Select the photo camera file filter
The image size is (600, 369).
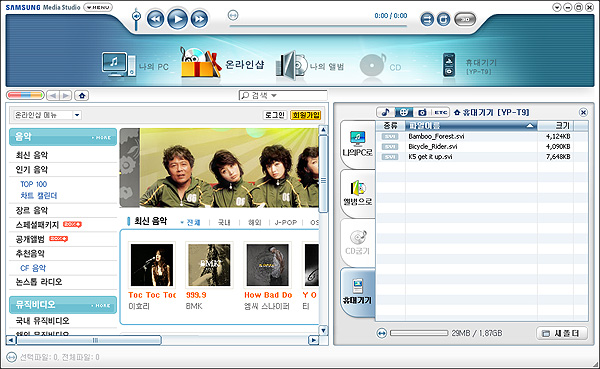[422, 112]
